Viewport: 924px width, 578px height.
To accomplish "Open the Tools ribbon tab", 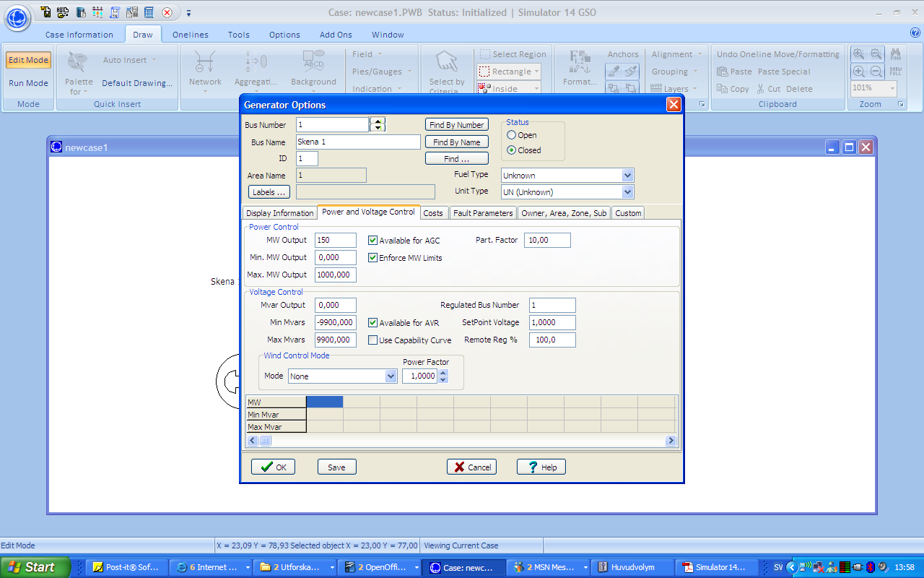I will pyautogui.click(x=239, y=35).
